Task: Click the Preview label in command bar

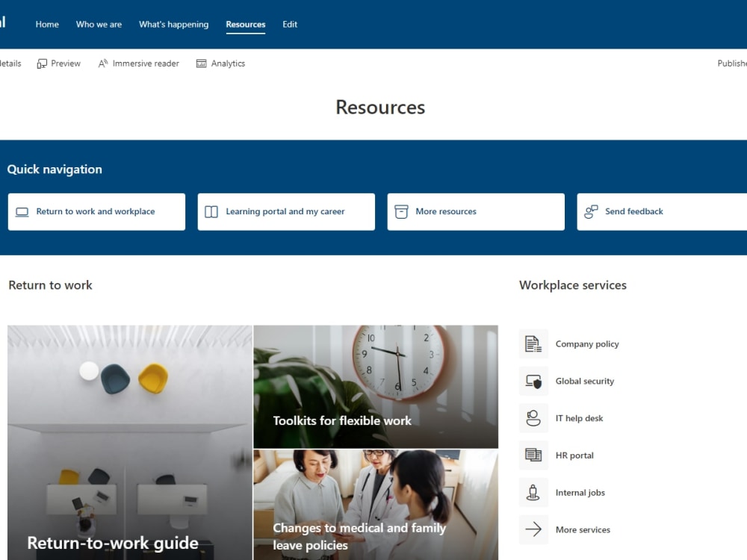Action: point(66,63)
